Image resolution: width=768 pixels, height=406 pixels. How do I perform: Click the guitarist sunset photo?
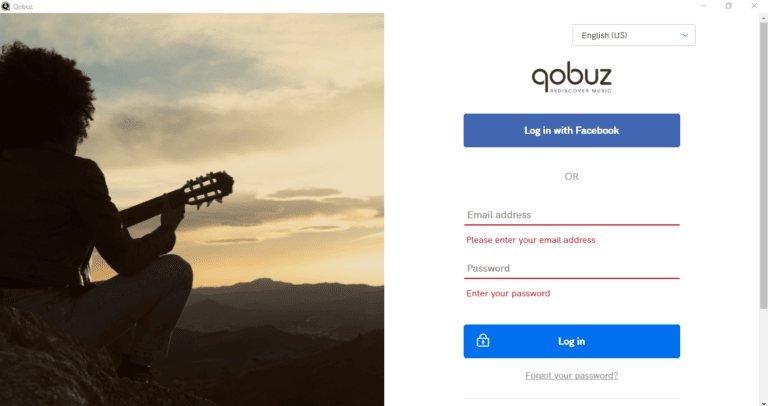tap(192, 209)
